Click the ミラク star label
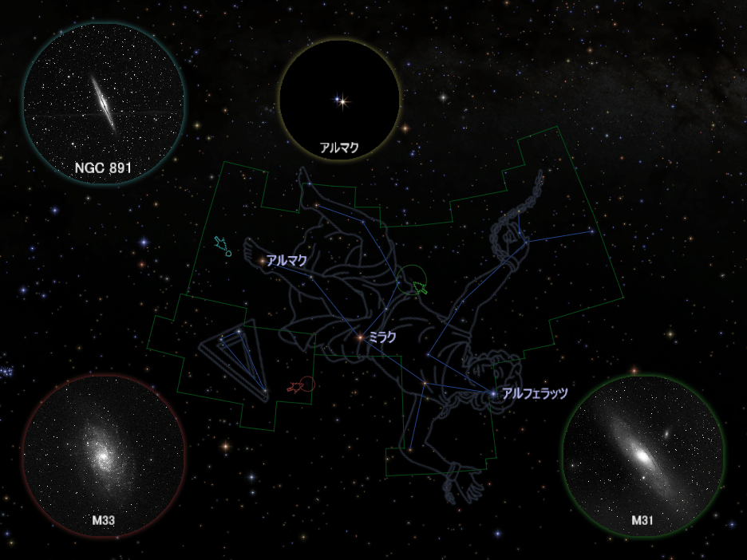 pyautogui.click(x=382, y=337)
